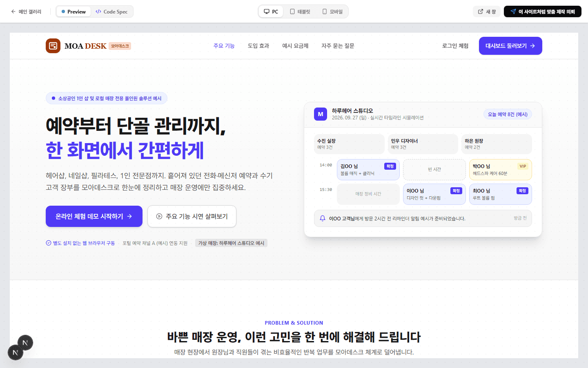This screenshot has width=588, height=368.
Task: Click 이 사이트처럼 맞춤 제작 의뢰 button
Action: coord(543,11)
